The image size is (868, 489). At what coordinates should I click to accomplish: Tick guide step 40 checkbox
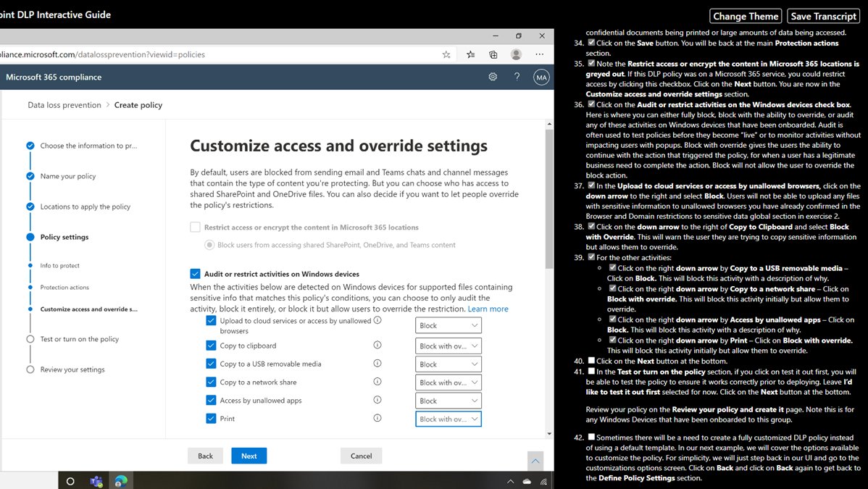point(591,361)
